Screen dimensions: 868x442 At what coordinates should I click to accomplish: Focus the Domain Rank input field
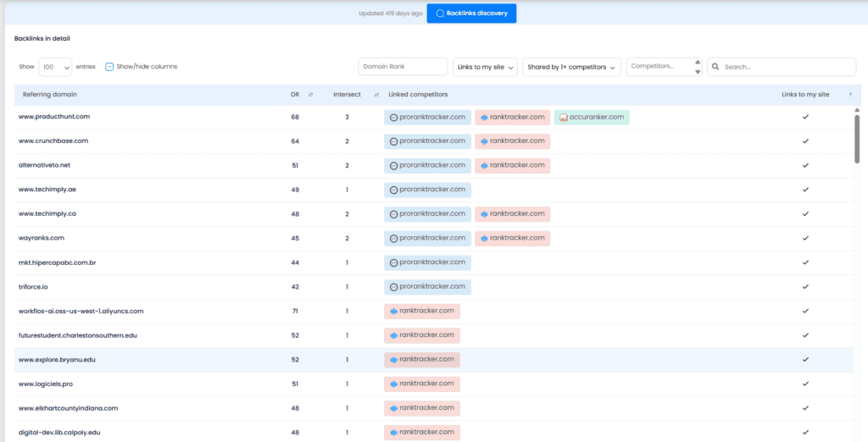pos(403,67)
